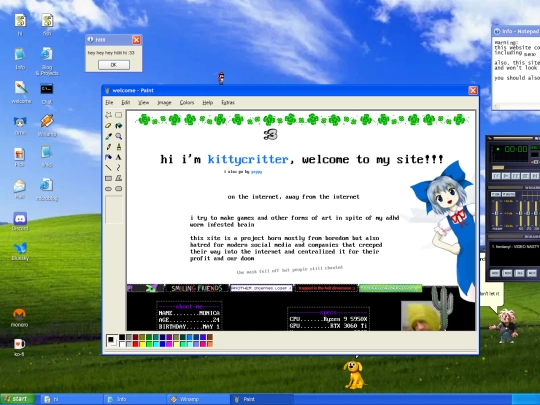Viewport: 540px width, 405px height.
Task: Click the Winamp equalizer preamp slider
Action: (496, 214)
